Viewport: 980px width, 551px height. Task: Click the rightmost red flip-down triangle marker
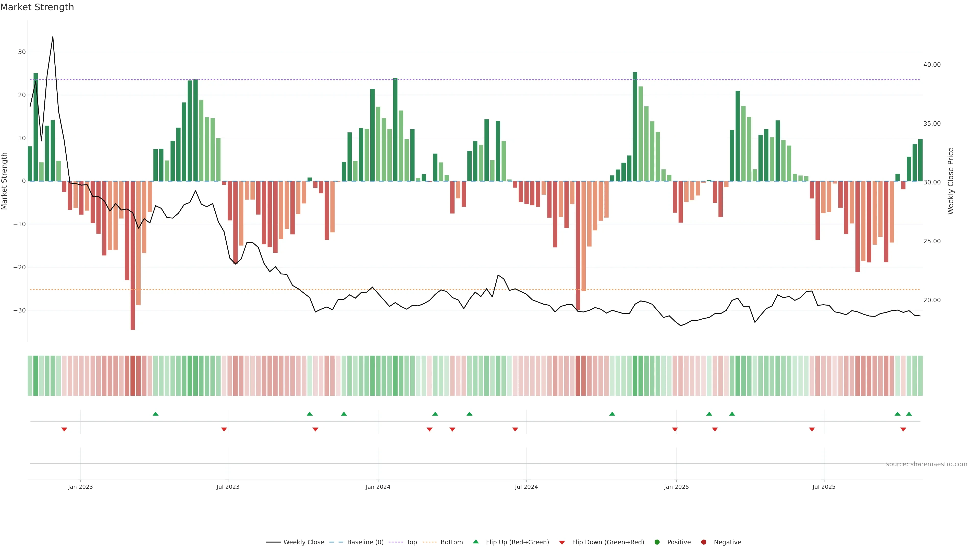coord(903,429)
